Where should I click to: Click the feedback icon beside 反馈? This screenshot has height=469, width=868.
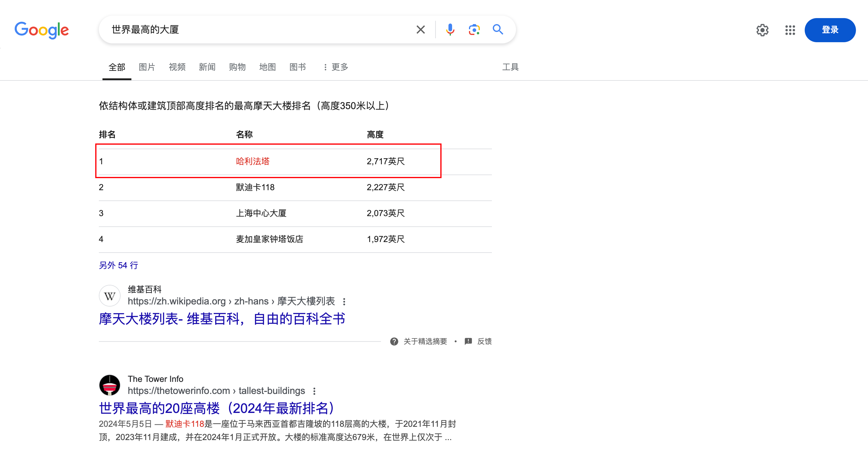click(468, 342)
